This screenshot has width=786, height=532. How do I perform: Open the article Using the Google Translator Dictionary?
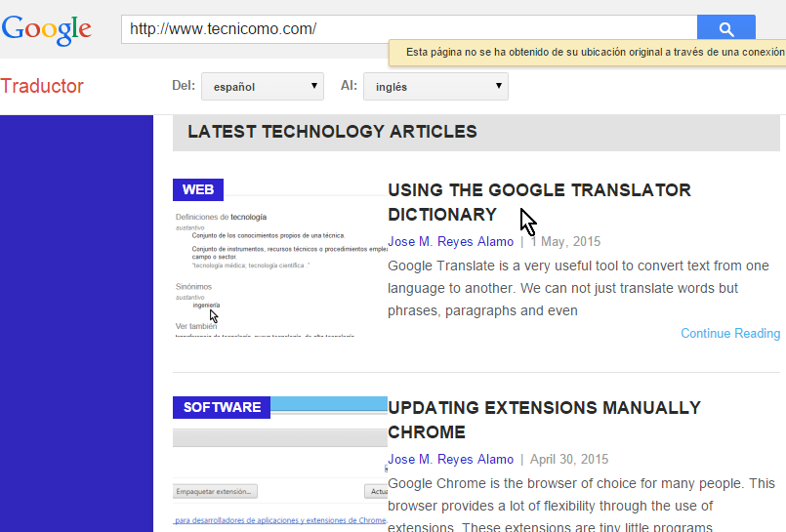tap(539, 202)
